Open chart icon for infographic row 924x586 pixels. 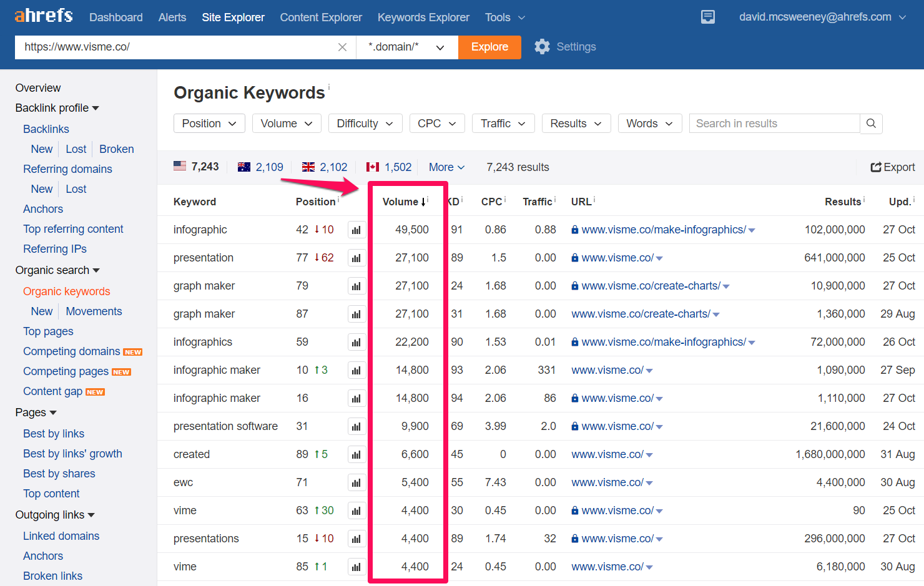pos(356,230)
